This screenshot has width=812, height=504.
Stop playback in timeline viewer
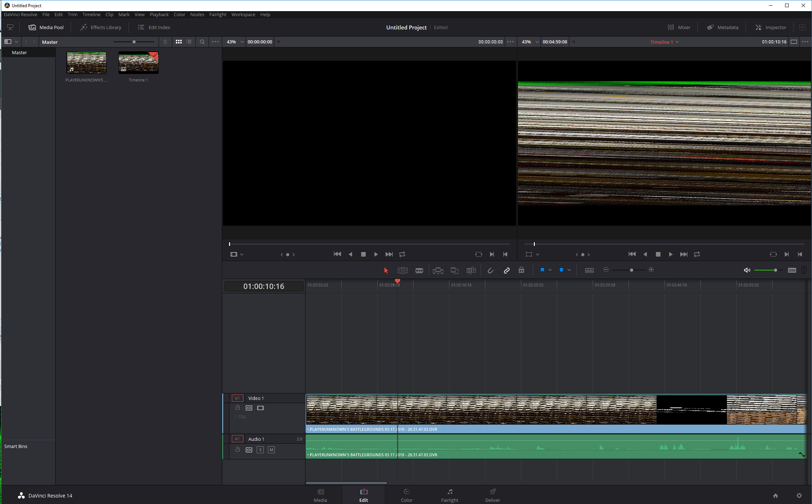click(x=658, y=254)
